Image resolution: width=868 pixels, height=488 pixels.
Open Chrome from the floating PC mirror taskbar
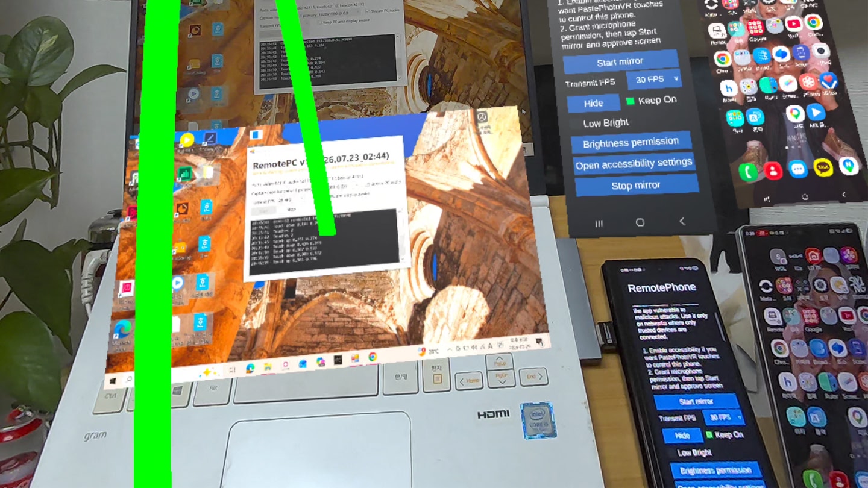click(x=373, y=357)
